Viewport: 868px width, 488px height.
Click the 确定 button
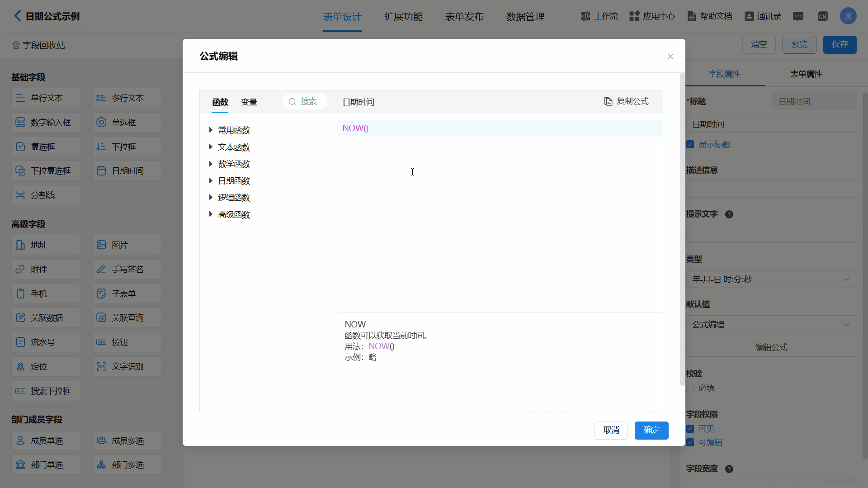651,430
